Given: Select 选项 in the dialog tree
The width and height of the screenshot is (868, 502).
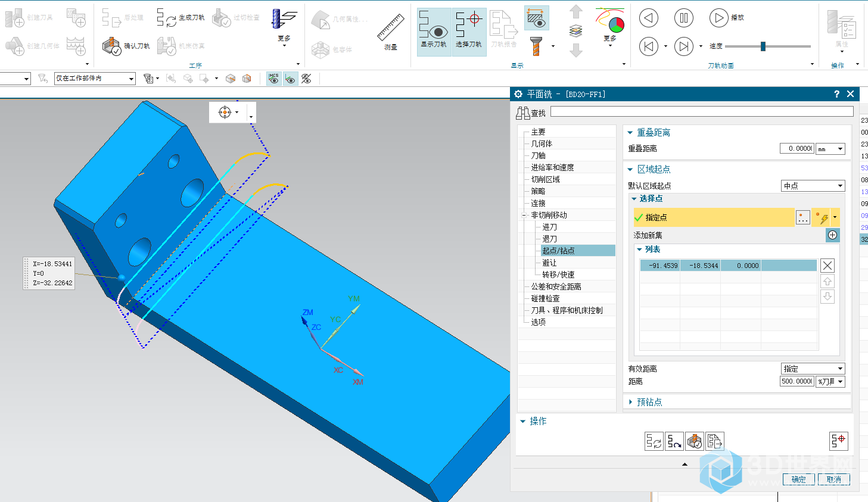Looking at the screenshot, I should 538,322.
